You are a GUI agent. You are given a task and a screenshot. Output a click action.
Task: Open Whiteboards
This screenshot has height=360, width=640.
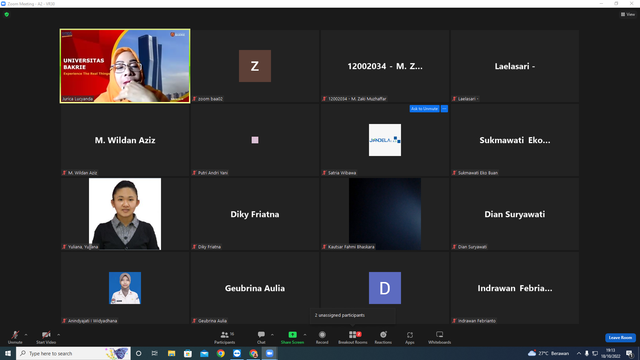[x=440, y=337]
